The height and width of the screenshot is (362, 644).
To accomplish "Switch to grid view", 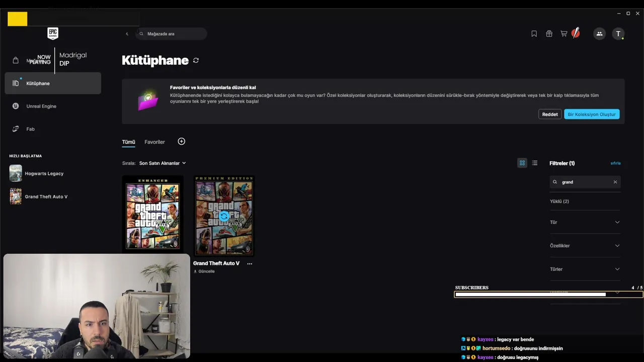I will [522, 163].
